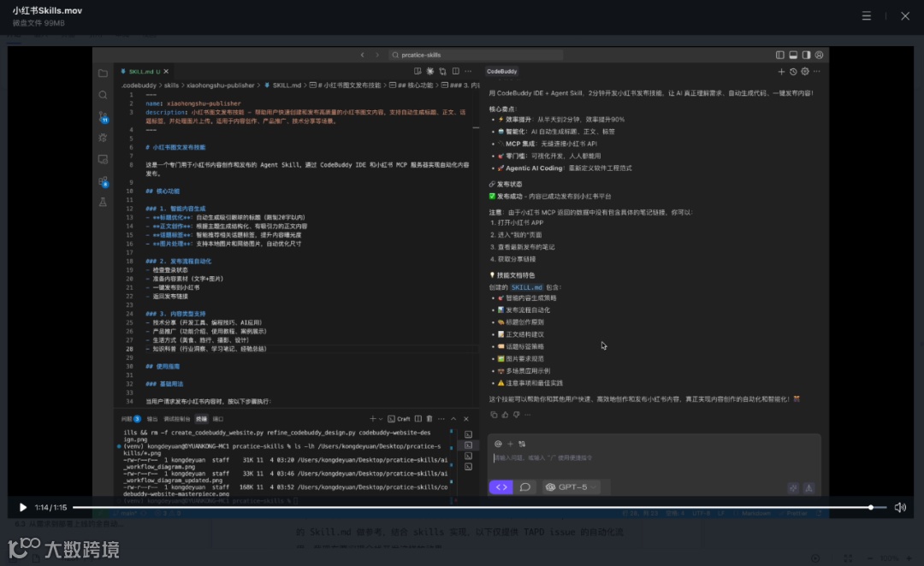This screenshot has width=924, height=566.
Task: Open the Extensions icon with blue badge
Action: click(104, 181)
